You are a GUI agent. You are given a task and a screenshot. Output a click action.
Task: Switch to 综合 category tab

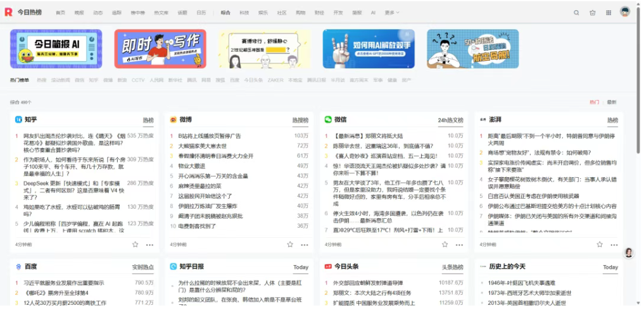(x=225, y=13)
